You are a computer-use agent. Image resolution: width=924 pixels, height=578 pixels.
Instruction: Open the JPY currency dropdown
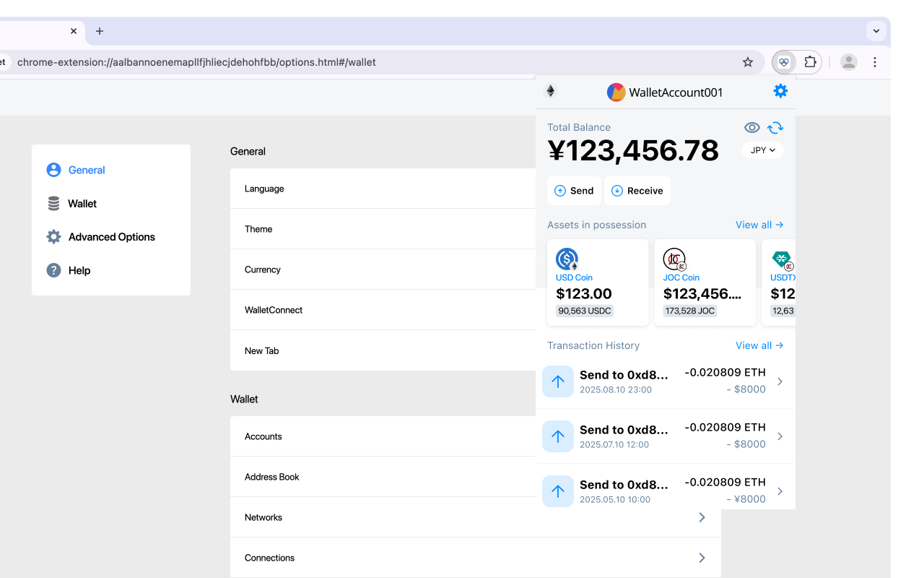point(762,150)
